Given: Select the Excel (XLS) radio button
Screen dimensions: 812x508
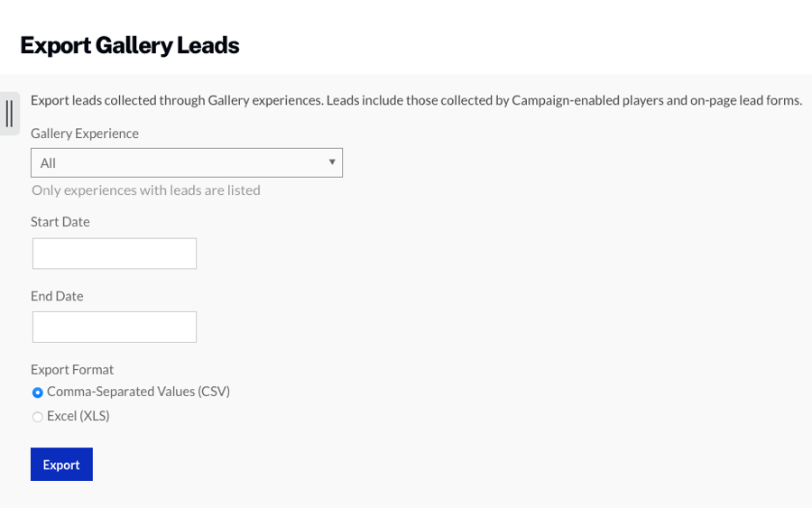Looking at the screenshot, I should tap(38, 417).
